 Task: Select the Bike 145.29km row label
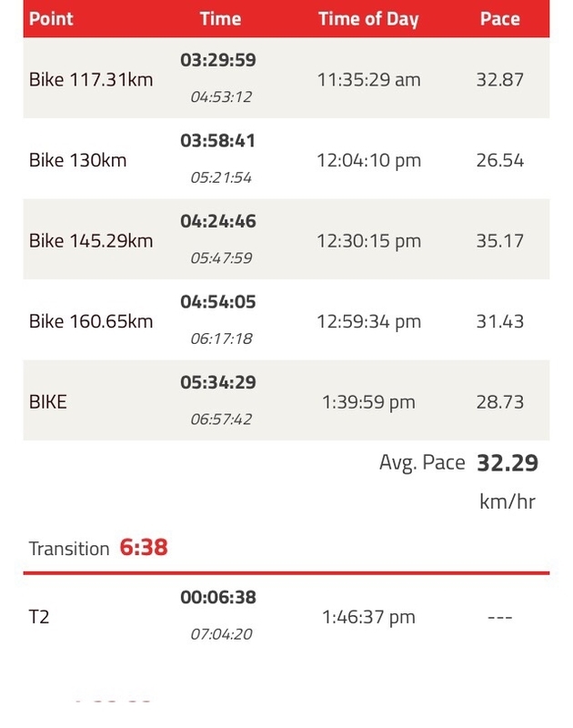(x=91, y=240)
